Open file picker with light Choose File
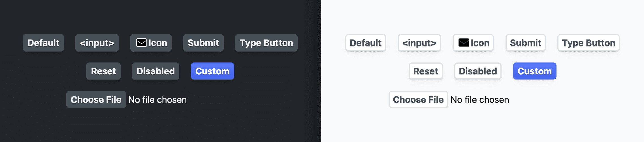 (418, 100)
